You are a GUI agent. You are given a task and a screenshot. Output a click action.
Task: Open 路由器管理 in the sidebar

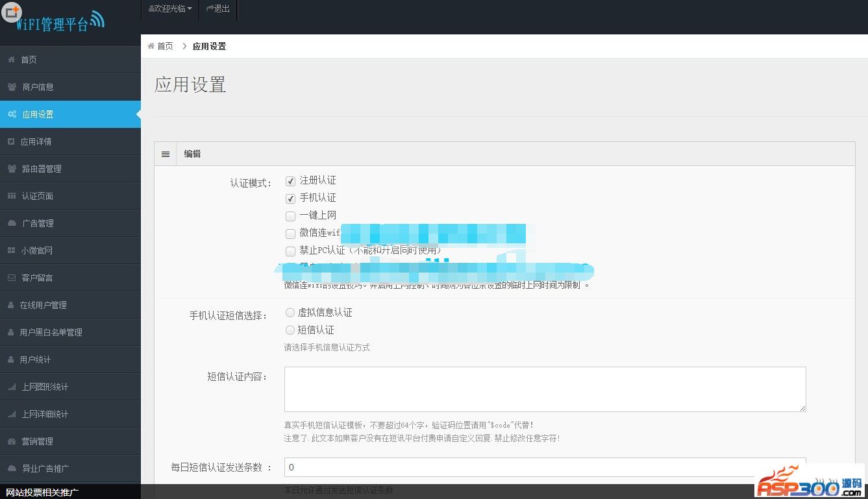coord(42,169)
